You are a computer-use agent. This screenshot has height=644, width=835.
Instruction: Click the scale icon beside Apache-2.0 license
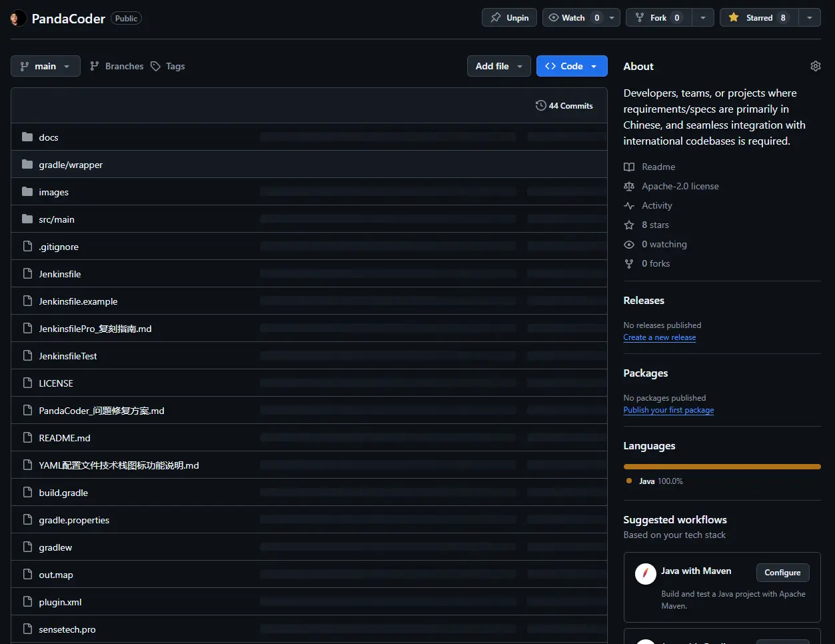click(629, 186)
